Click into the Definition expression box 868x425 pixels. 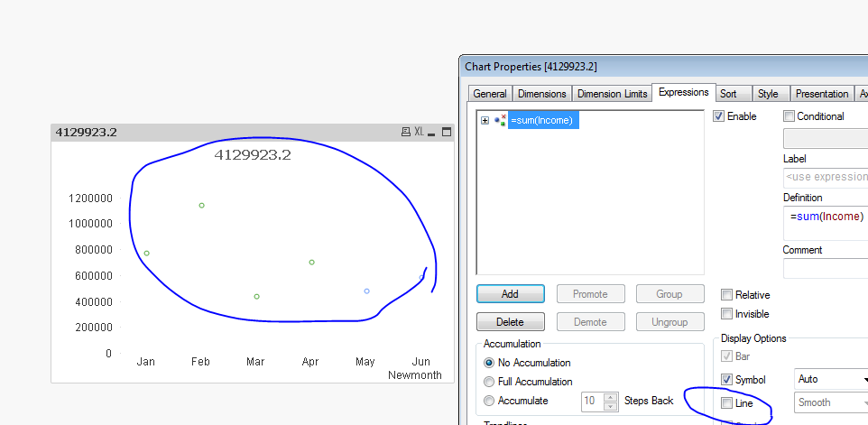[x=826, y=223]
